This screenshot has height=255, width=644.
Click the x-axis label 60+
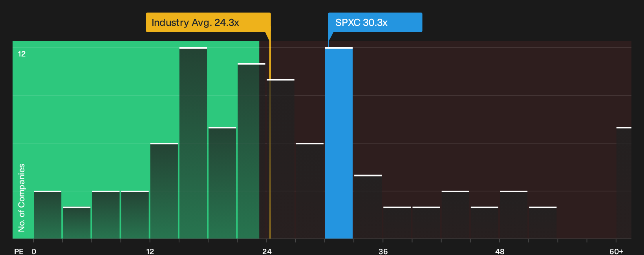(617, 251)
